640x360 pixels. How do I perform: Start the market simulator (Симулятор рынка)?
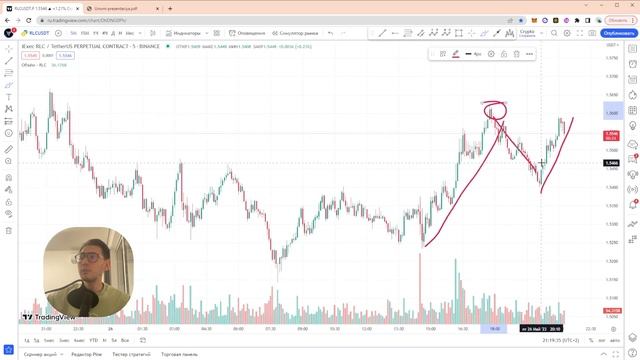tap(295, 33)
